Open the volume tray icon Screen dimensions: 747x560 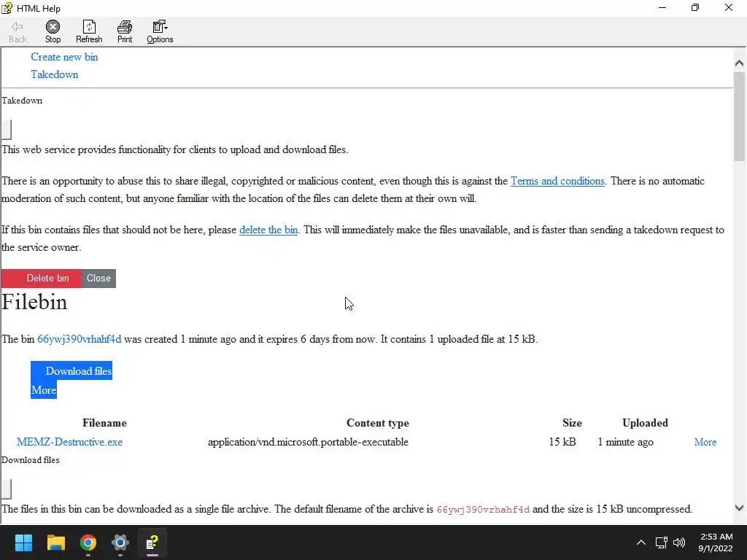[x=679, y=542]
